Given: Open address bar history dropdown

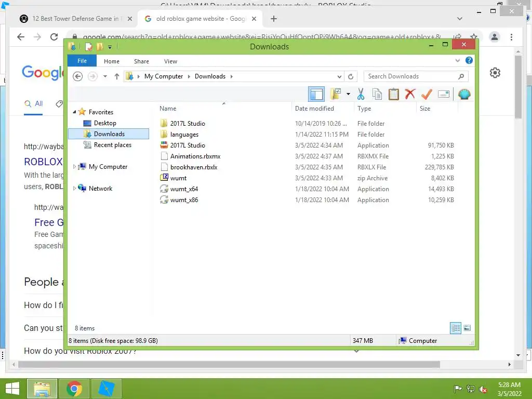Looking at the screenshot, I should tap(339, 76).
